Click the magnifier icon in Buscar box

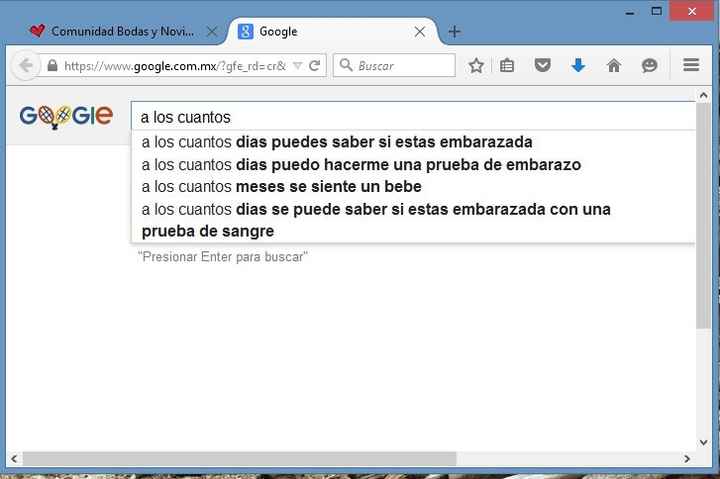(346, 65)
